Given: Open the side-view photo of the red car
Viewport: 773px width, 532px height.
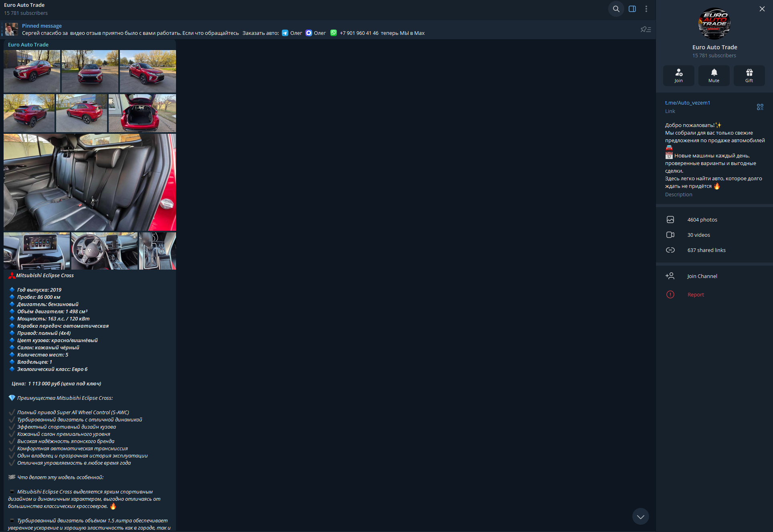Looking at the screenshot, I should 82,113.
